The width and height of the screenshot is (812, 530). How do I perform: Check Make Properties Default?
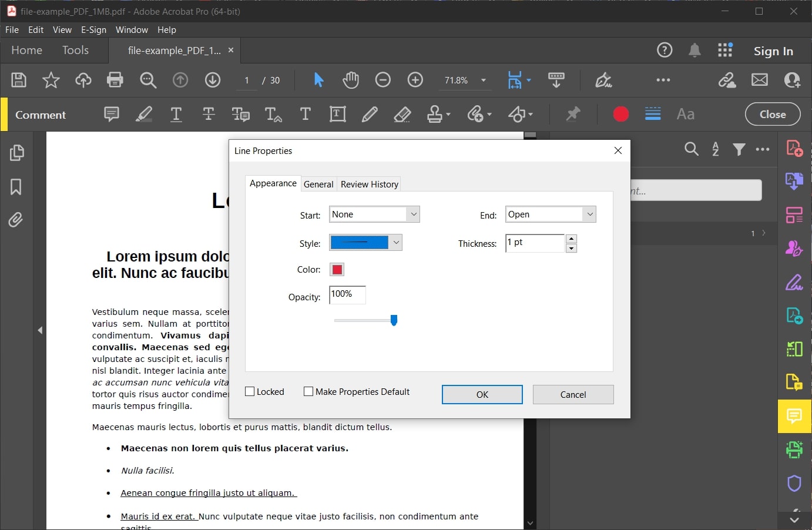tap(308, 391)
